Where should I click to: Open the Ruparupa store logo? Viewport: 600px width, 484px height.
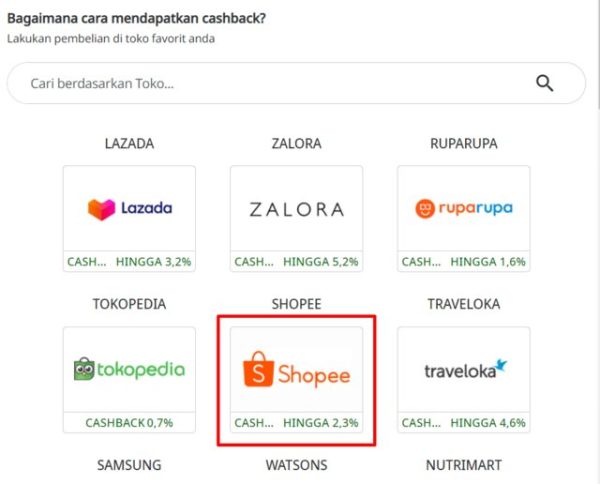pos(463,209)
